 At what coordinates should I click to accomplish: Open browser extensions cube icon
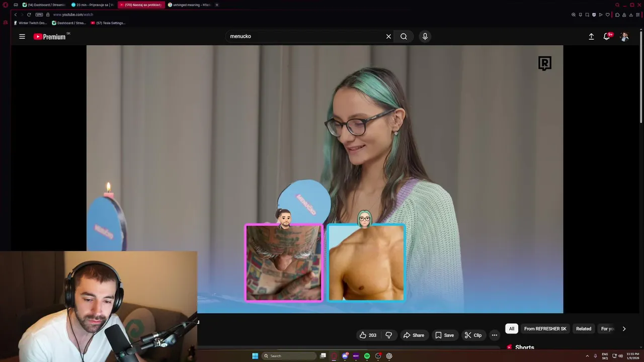(617, 15)
